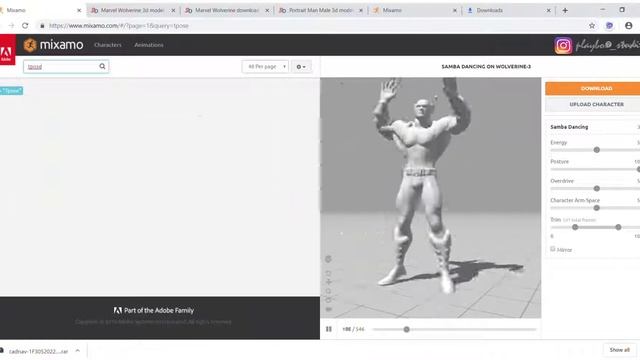Click the frame counter text by pause button
The image size is (640, 360).
pos(353,329)
